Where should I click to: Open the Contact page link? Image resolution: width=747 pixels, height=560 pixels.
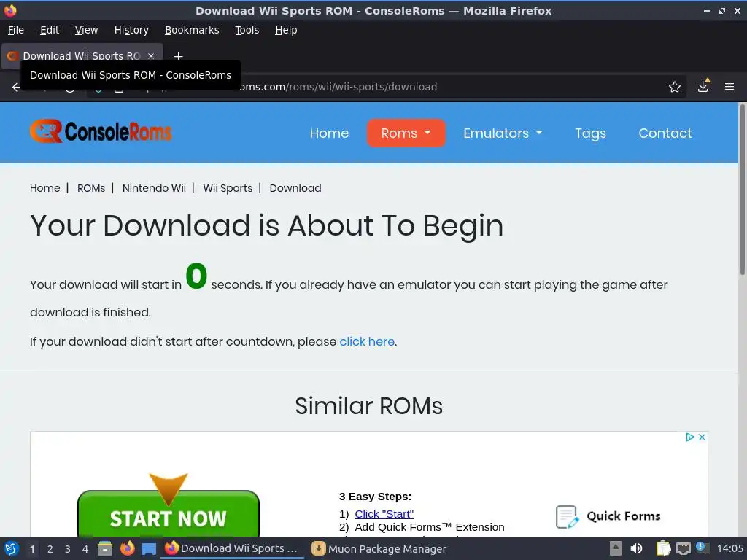[x=665, y=133]
